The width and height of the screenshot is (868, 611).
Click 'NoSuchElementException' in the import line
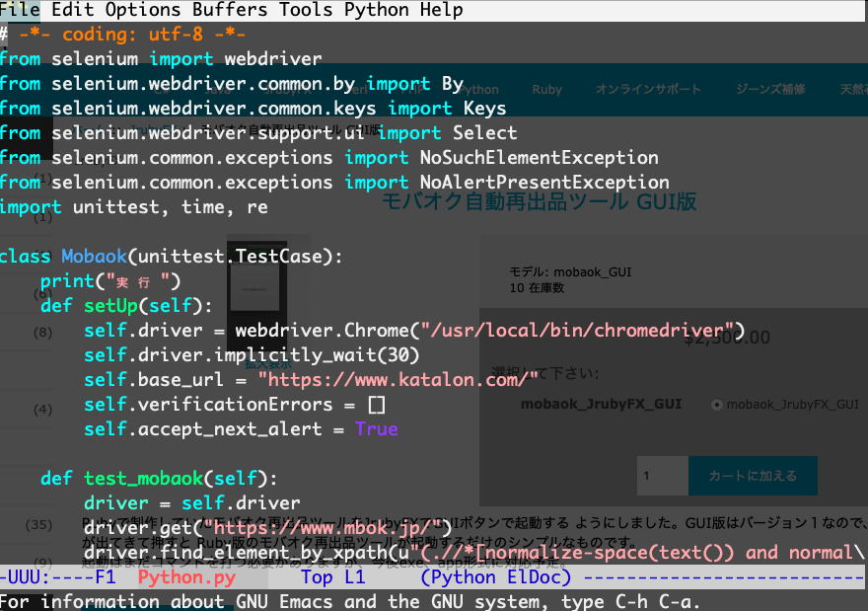point(540,158)
